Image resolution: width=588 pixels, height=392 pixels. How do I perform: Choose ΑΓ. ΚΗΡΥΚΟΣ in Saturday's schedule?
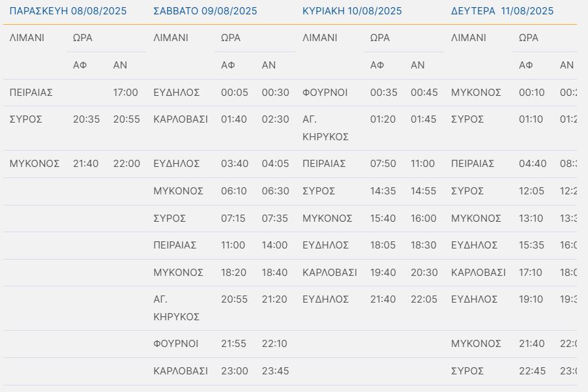[x=168, y=308]
